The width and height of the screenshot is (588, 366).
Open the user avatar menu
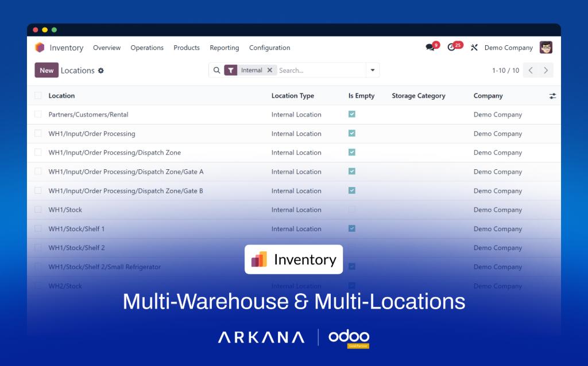pos(546,48)
